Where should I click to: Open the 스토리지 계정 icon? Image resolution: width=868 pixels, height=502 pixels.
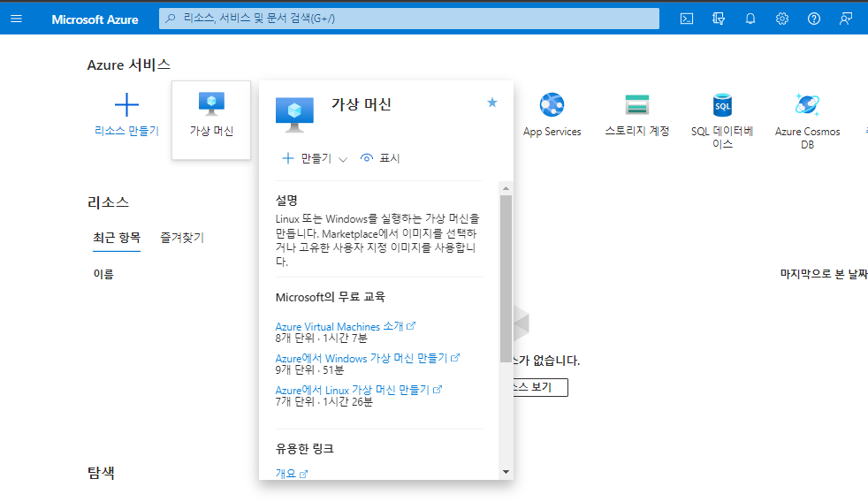pyautogui.click(x=637, y=104)
